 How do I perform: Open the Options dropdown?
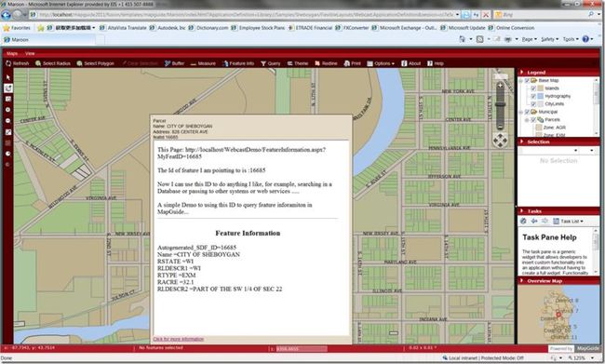point(381,63)
